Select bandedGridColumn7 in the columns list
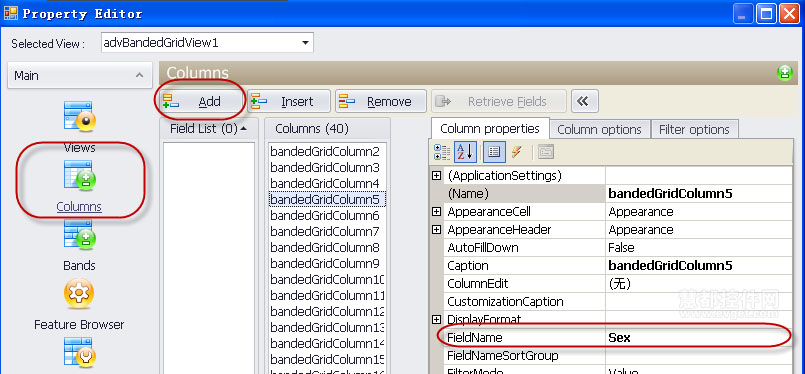This screenshot has height=374, width=805. [327, 231]
